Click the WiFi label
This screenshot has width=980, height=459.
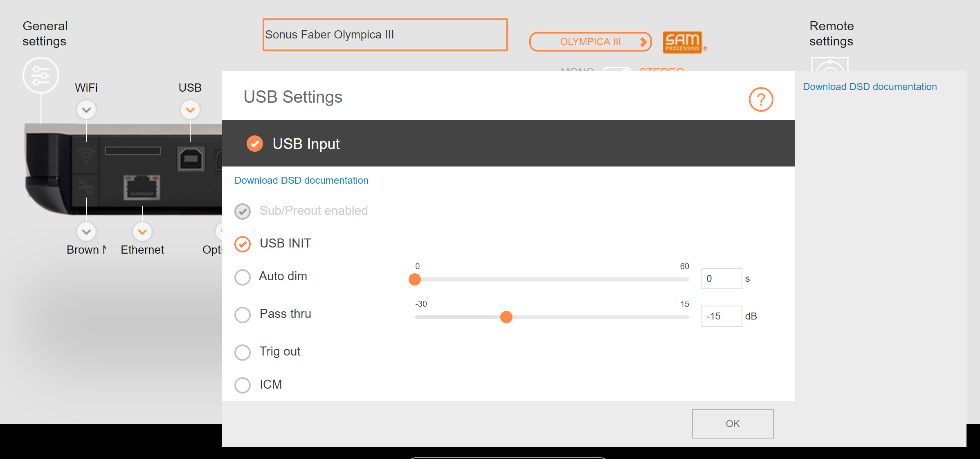(86, 88)
